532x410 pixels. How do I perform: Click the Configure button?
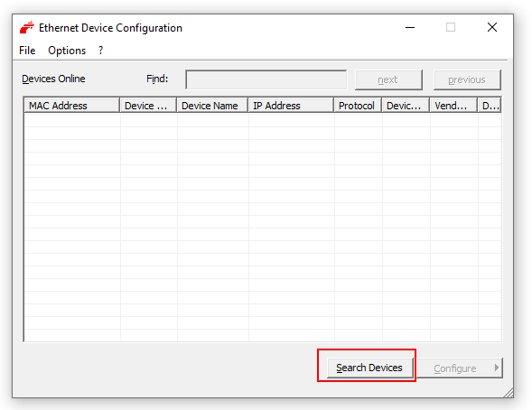click(454, 368)
